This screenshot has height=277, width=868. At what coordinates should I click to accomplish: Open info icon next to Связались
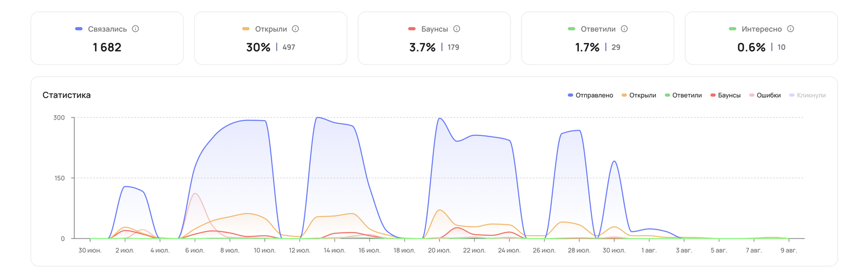click(136, 29)
